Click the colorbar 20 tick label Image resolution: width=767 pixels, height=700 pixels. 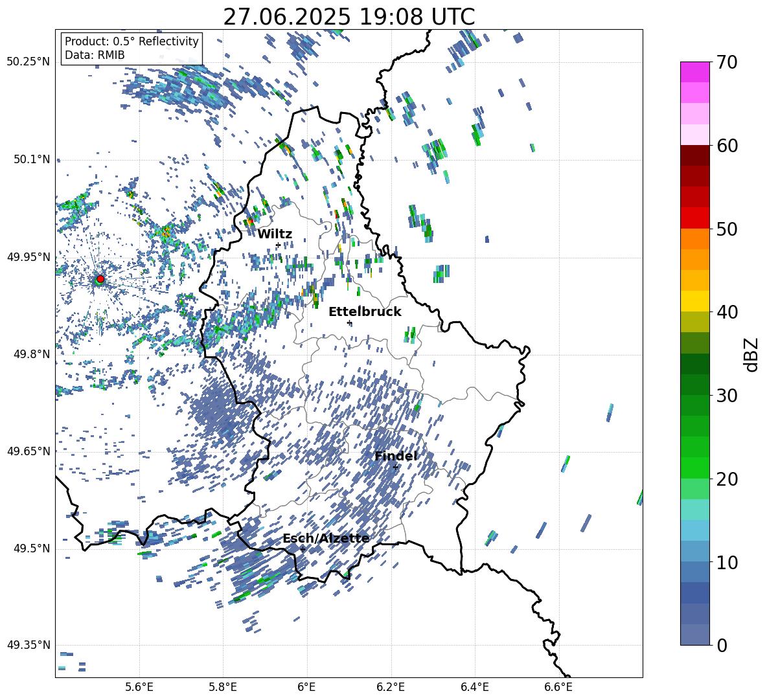click(x=727, y=479)
